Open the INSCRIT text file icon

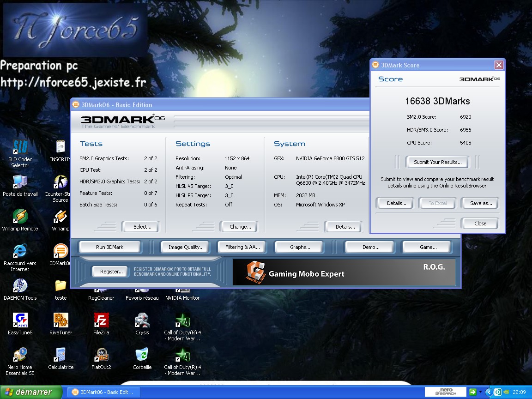pos(61,147)
